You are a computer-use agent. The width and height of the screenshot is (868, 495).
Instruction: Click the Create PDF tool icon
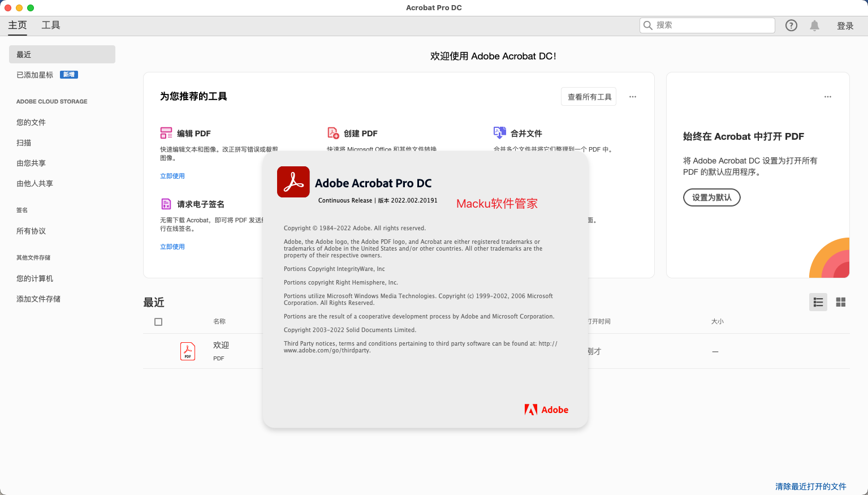(x=333, y=133)
